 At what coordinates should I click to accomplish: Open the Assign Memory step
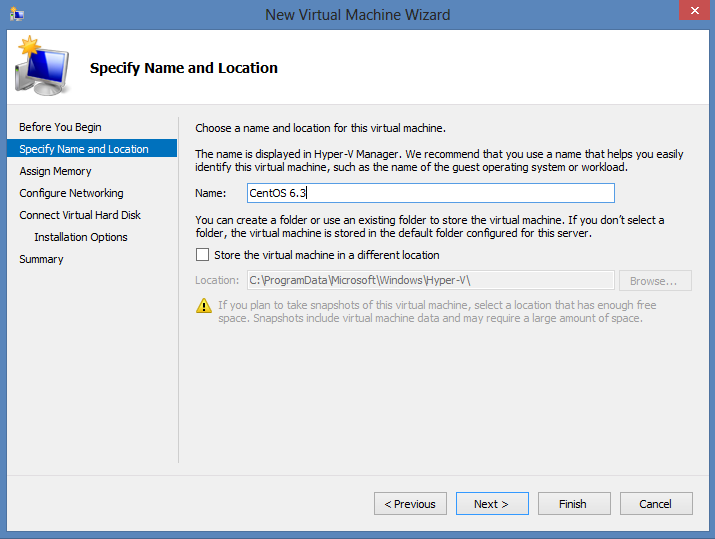click(55, 171)
